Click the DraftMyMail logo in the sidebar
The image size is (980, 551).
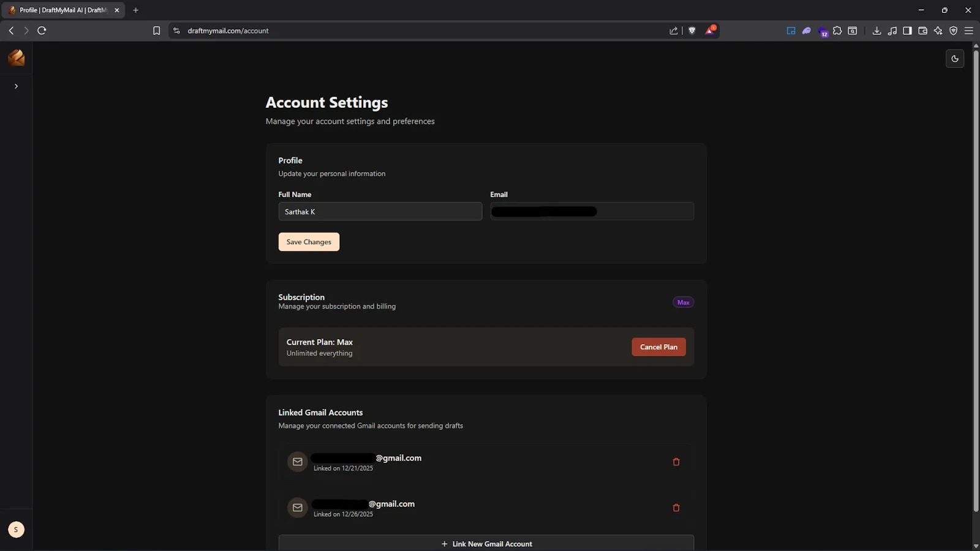17,58
